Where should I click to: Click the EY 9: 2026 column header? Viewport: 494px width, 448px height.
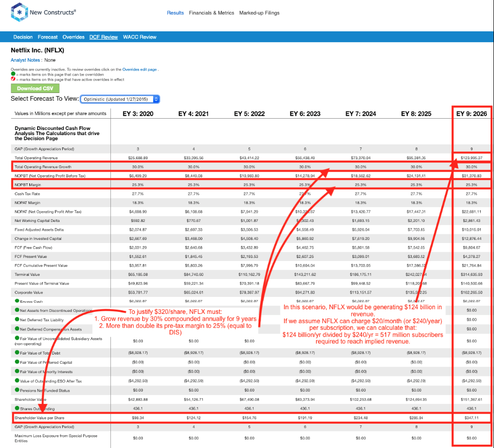(471, 114)
